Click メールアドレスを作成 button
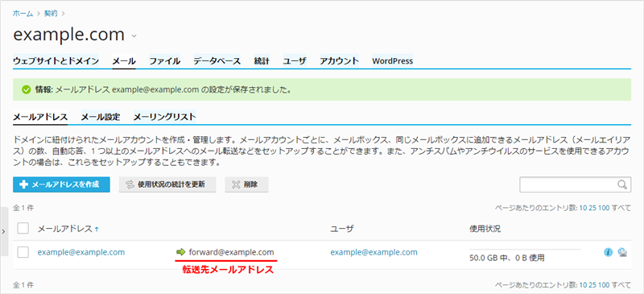 (x=62, y=184)
